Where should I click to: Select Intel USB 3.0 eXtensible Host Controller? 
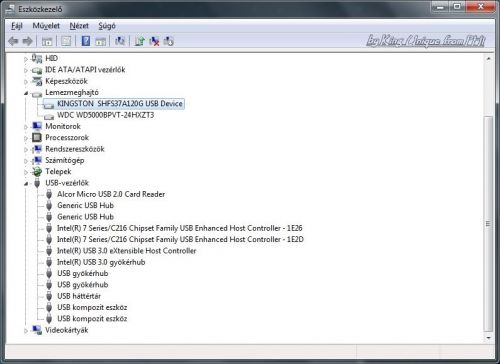[126, 251]
